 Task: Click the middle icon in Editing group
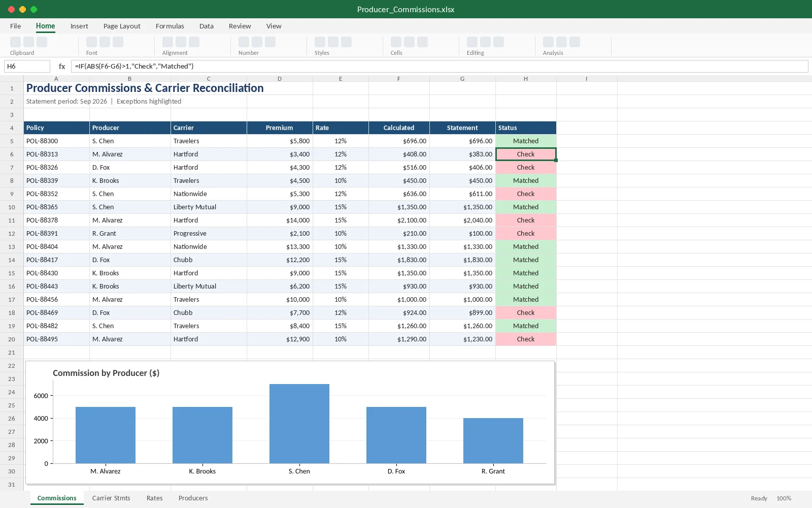coord(486,42)
